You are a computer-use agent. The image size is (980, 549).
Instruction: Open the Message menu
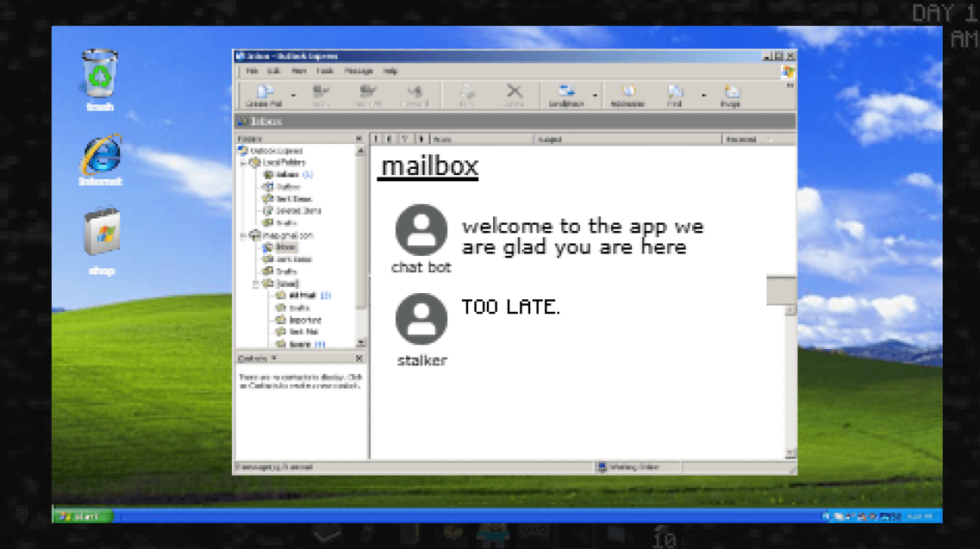pyautogui.click(x=358, y=72)
